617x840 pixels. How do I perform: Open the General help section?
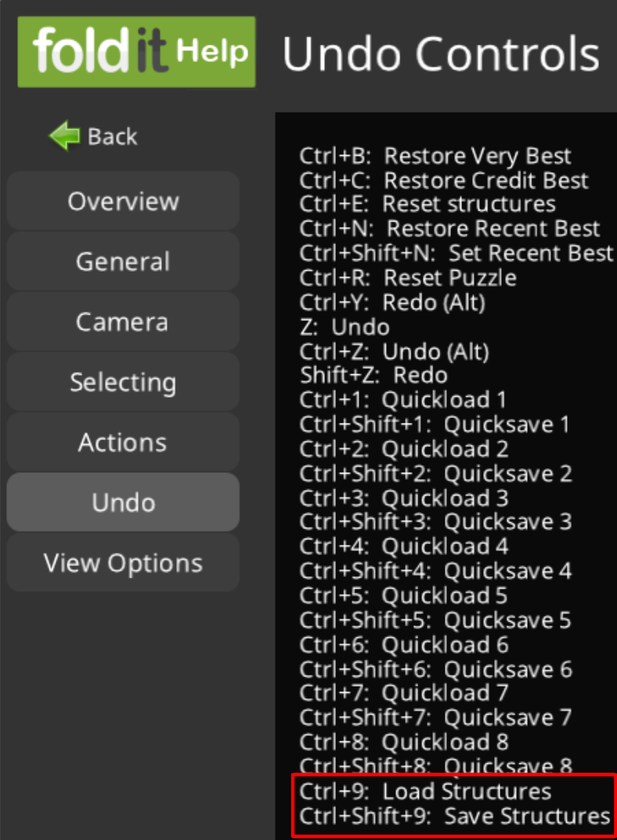click(123, 261)
